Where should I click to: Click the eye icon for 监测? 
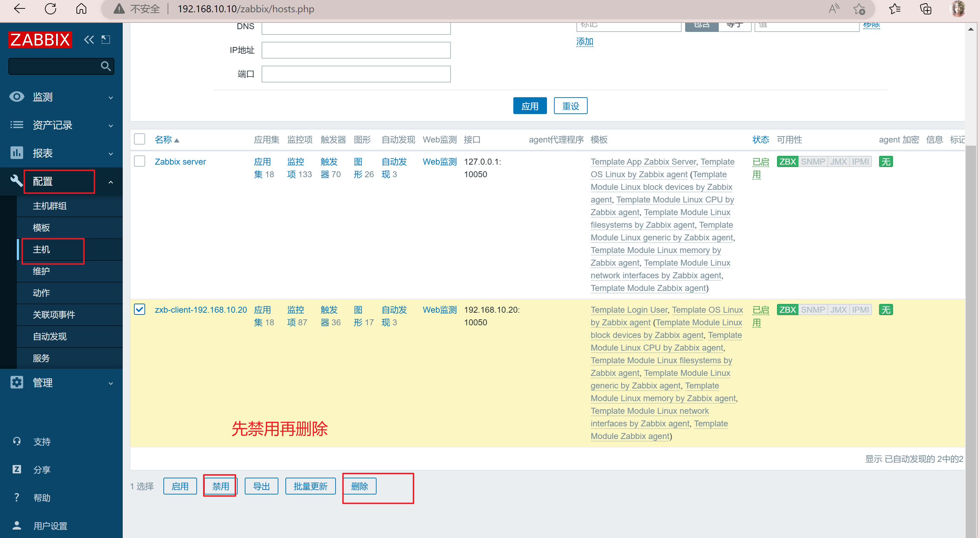tap(16, 97)
